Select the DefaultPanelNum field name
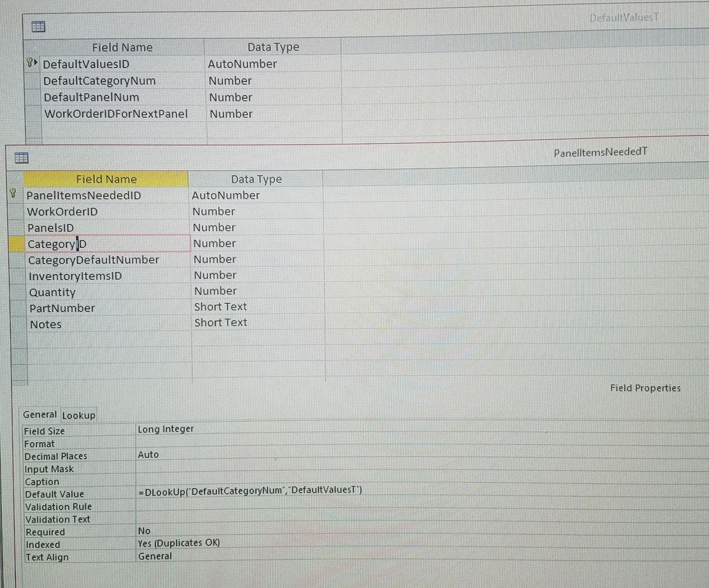 click(91, 97)
